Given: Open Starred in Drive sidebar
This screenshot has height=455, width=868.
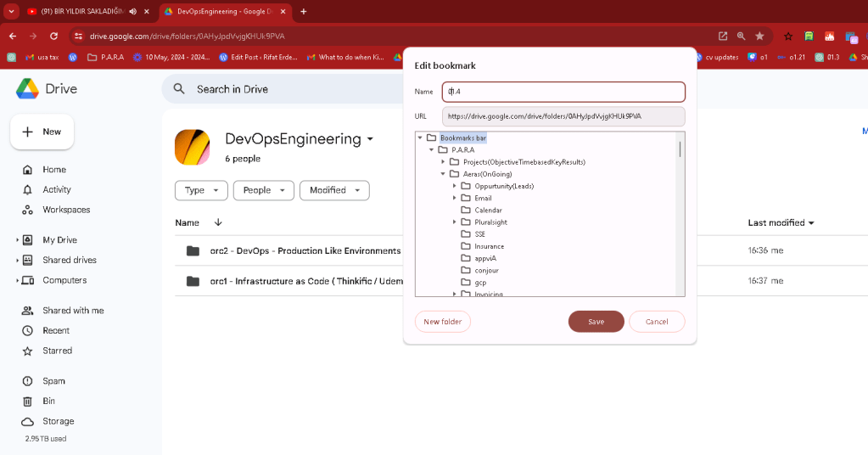Looking at the screenshot, I should point(57,351).
